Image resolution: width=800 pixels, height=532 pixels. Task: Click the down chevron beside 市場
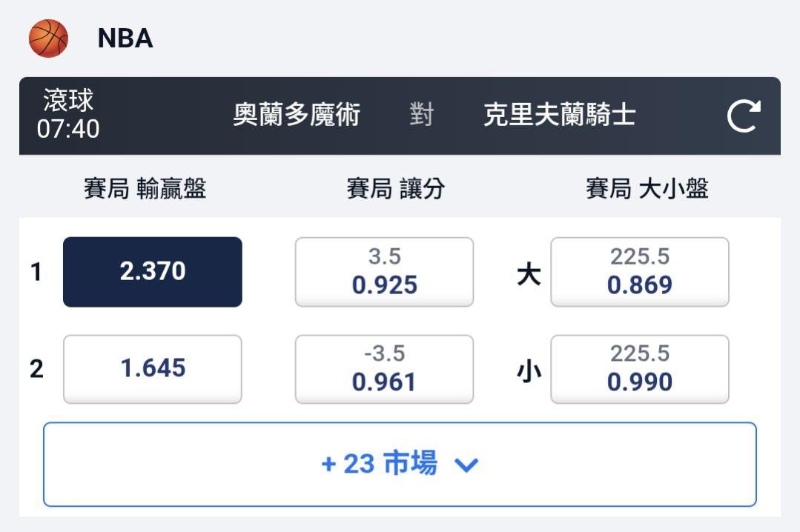[466, 465]
